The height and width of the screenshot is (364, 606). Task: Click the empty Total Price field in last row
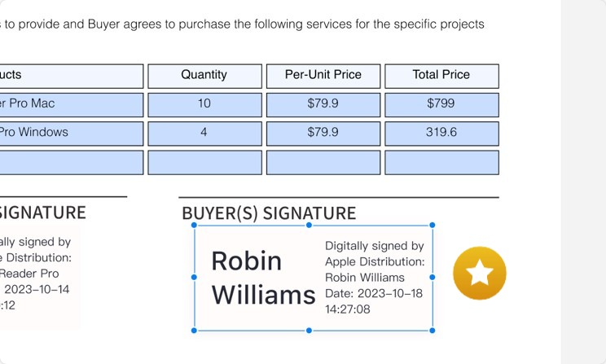(x=441, y=163)
